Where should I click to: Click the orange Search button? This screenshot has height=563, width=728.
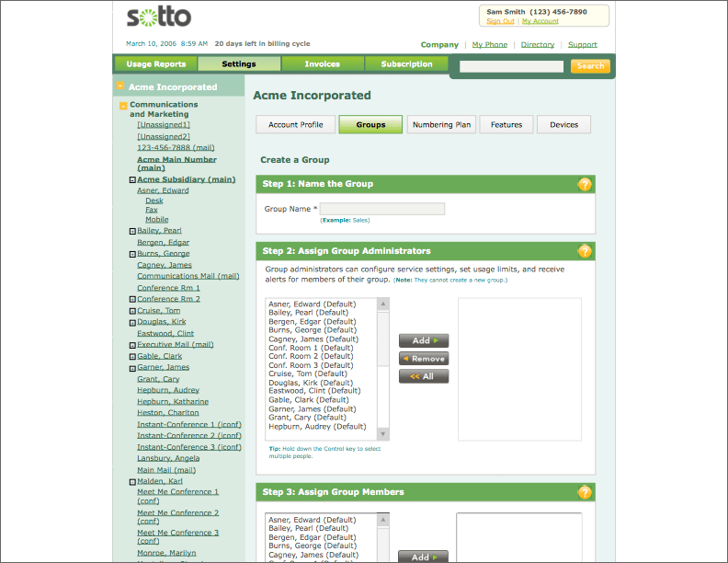pyautogui.click(x=590, y=66)
